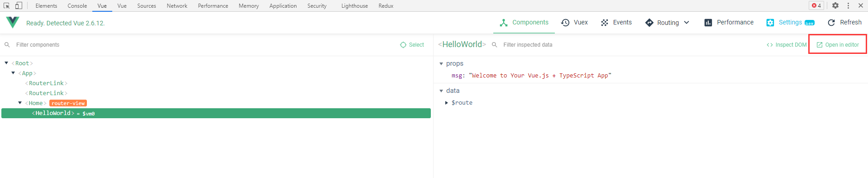This screenshot has height=178, width=868.
Task: Click the router-view badge
Action: tap(68, 103)
